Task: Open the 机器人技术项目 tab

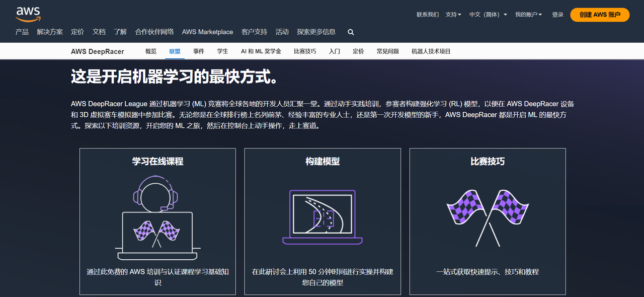Action: pos(431,51)
